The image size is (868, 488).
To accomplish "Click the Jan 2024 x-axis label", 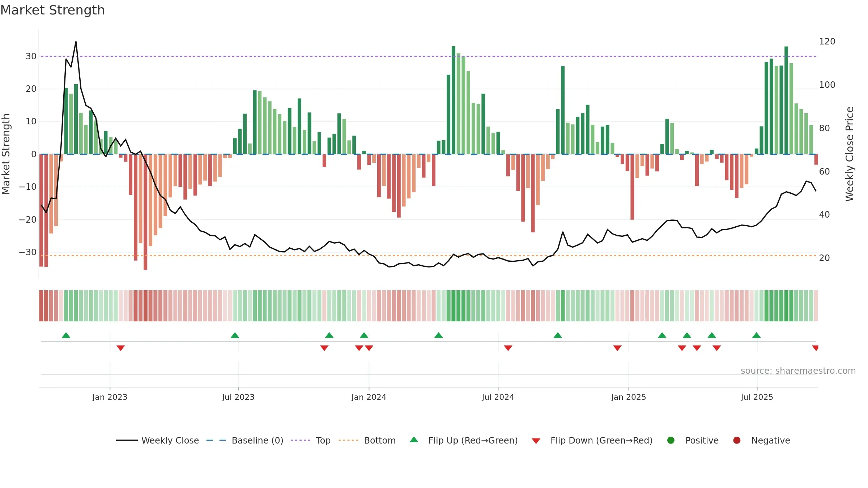I will [x=369, y=397].
